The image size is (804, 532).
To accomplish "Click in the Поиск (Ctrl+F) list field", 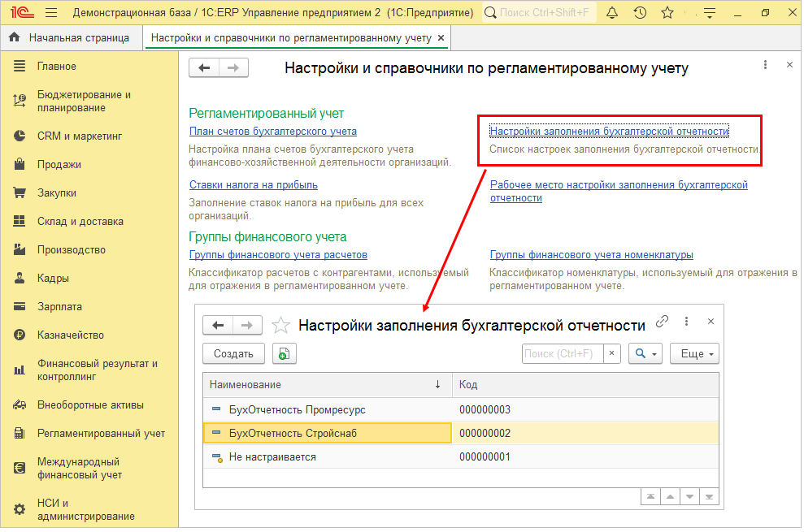I will coord(562,353).
